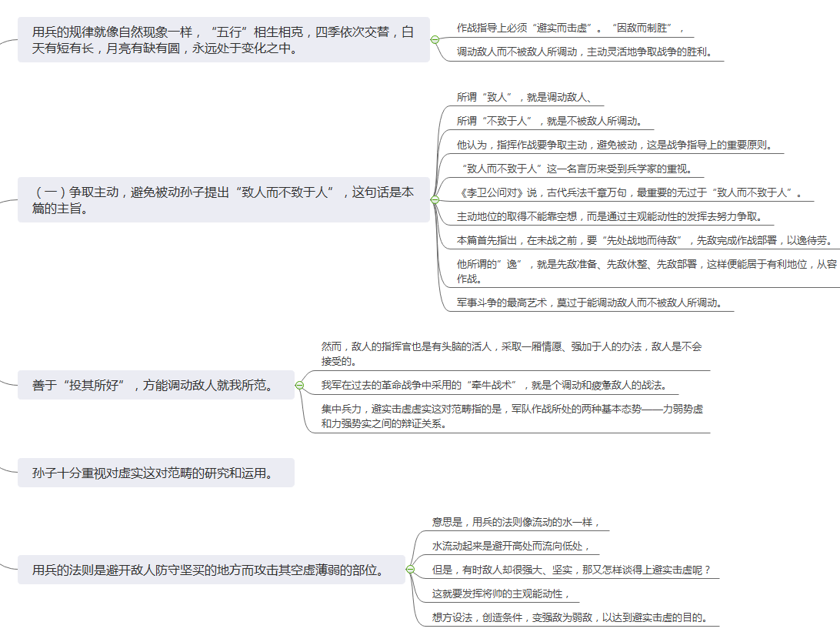Select subtopic 意思是，用兵的法则像流动的水一样
The image size is (840, 632).
(x=515, y=522)
